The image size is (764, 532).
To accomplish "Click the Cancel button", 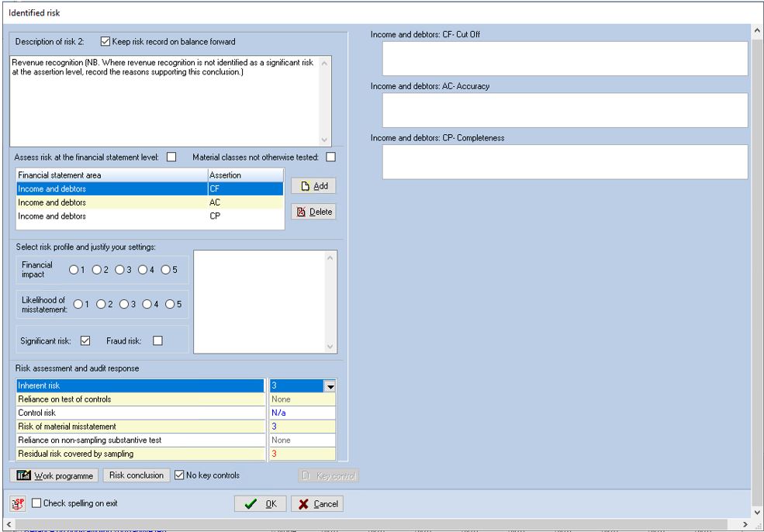I will 317,504.
